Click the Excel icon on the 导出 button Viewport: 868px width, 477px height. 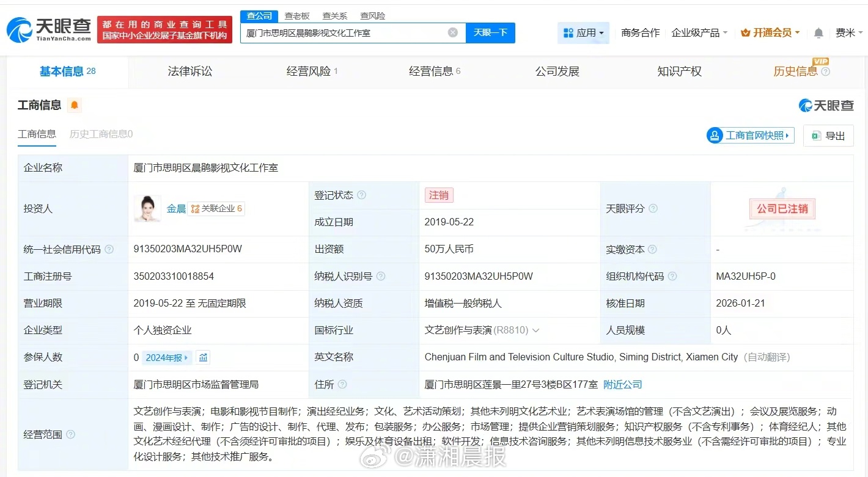pos(815,135)
